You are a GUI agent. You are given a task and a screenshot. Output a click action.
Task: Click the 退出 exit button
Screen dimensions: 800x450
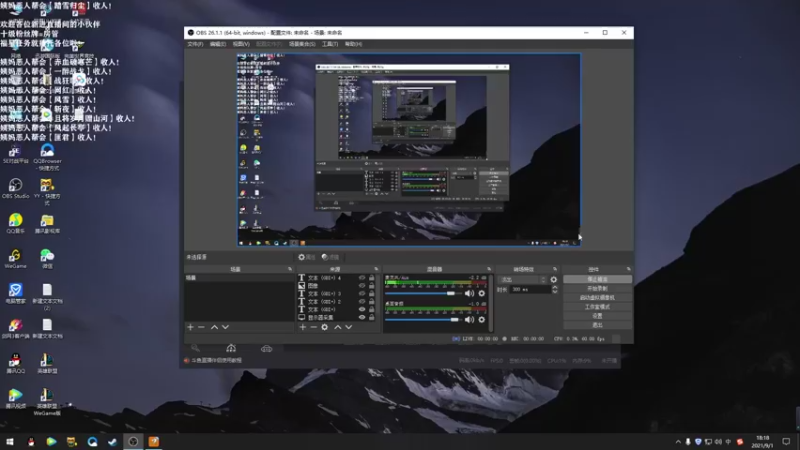coord(597,325)
